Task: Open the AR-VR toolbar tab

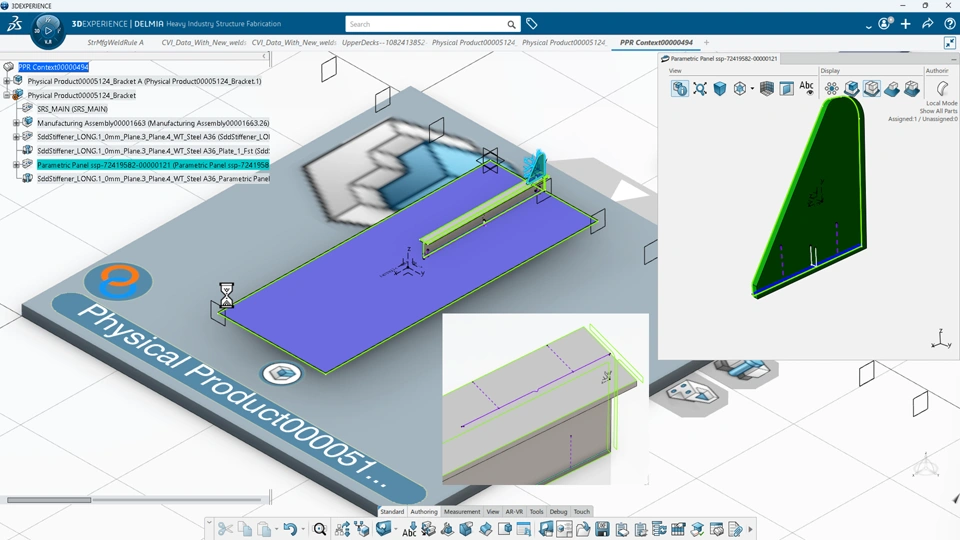Action: pos(514,511)
